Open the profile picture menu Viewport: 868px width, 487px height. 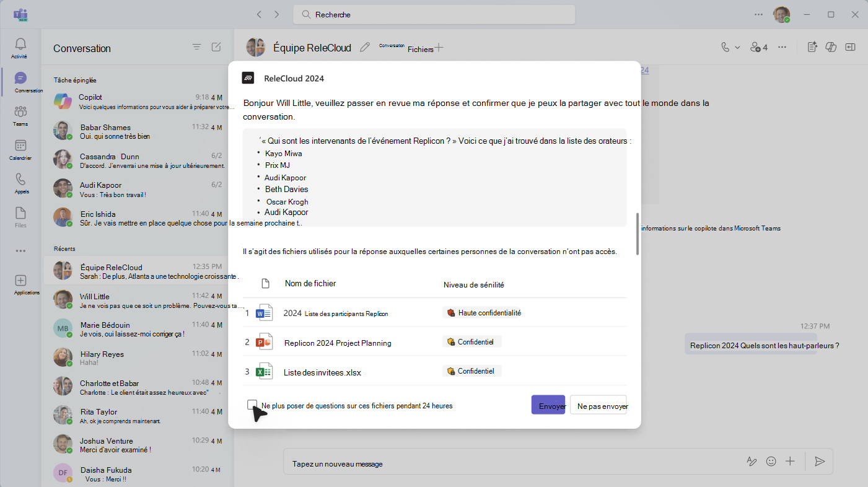781,14
